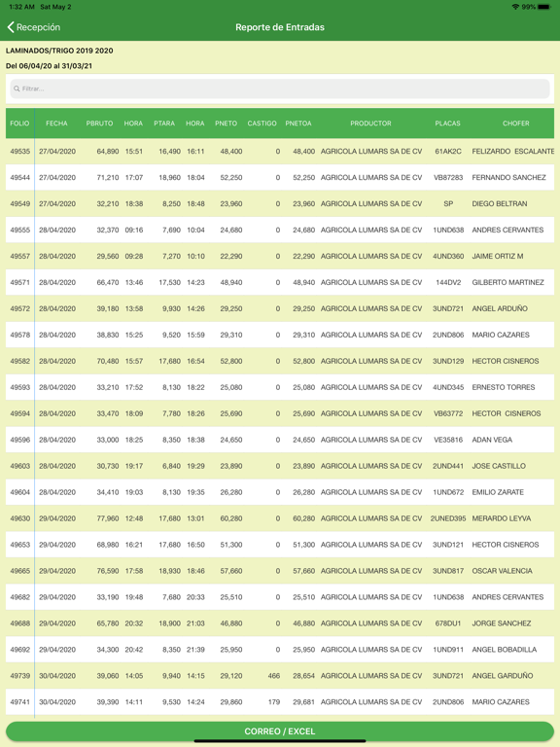Image resolution: width=560 pixels, height=747 pixels.
Task: Click castigo value 179
Action: [274, 701]
